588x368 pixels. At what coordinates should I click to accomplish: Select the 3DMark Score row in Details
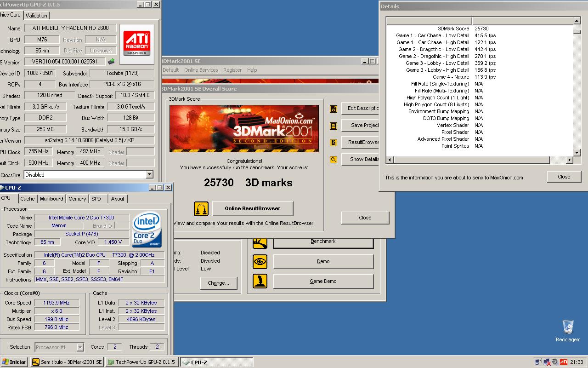coord(480,29)
